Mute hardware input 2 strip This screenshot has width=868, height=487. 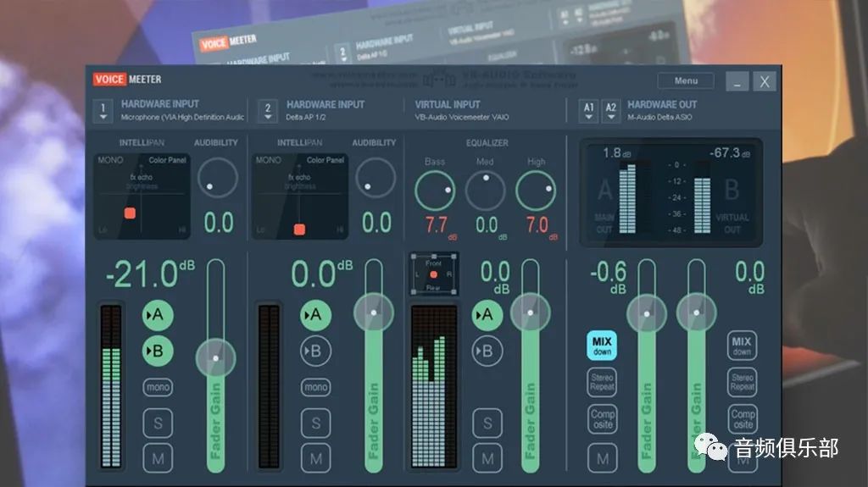315,458
